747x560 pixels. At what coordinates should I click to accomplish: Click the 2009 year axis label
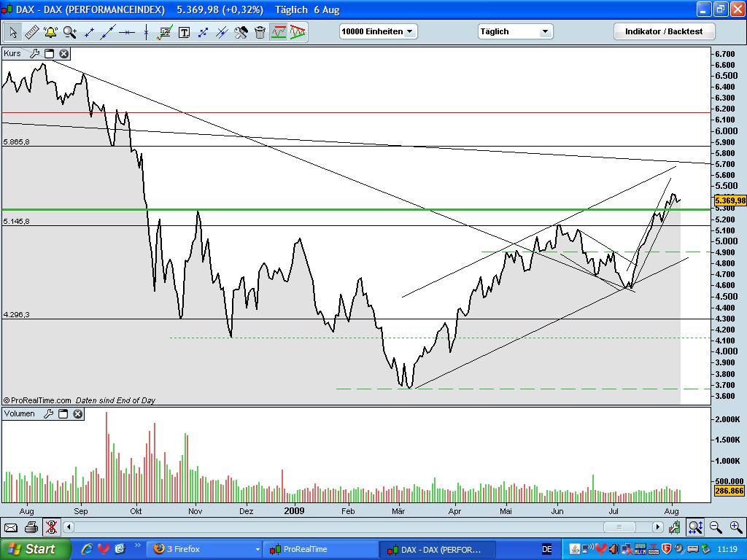pos(294,510)
